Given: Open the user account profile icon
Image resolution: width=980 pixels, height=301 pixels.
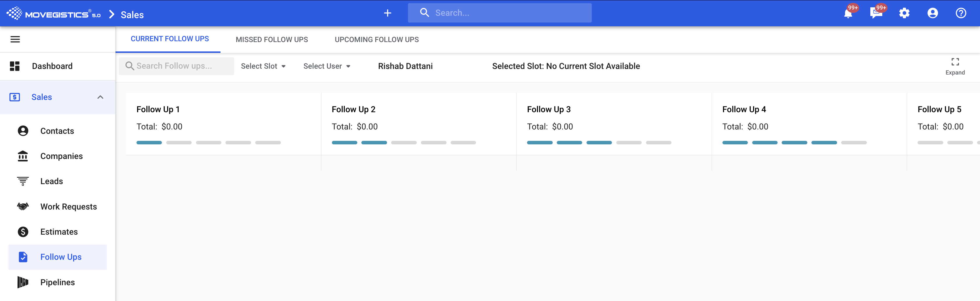Looking at the screenshot, I should (x=932, y=13).
